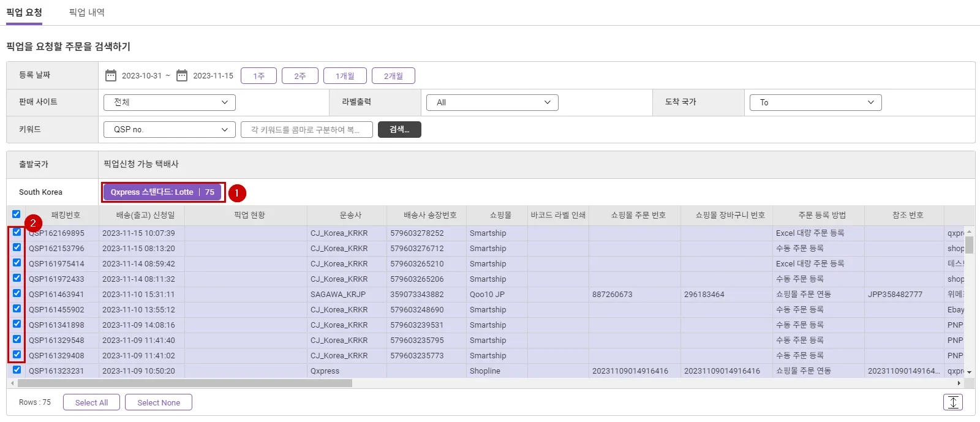Click the vertical table scrollbar thumb
Screen dimensions: 980x422
pyautogui.click(x=969, y=244)
